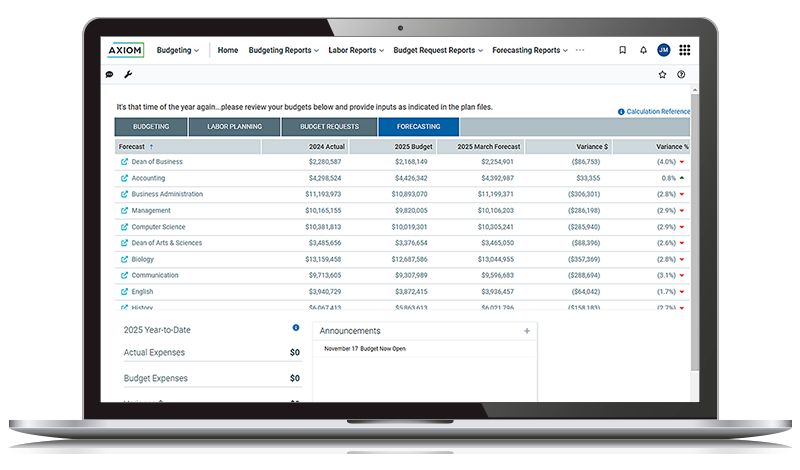Click the 2025 Year-to-Date info icon
800x470 pixels.
296,328
